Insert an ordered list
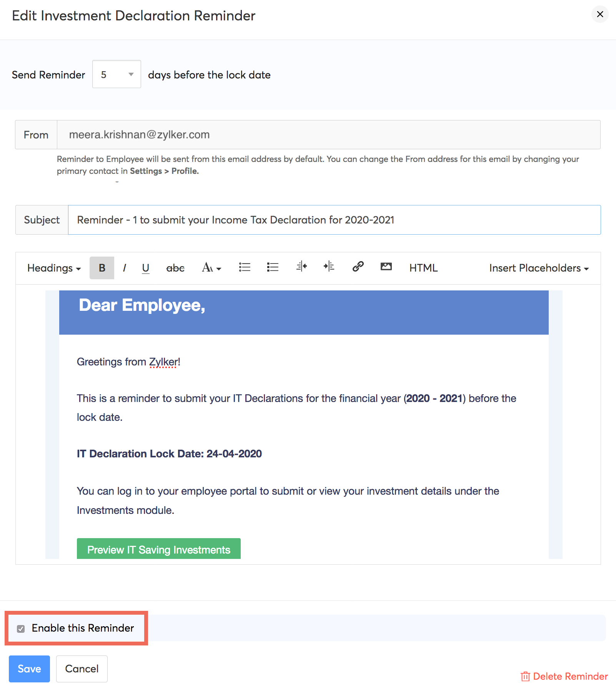Viewport: 616px width, 687px height. (273, 267)
